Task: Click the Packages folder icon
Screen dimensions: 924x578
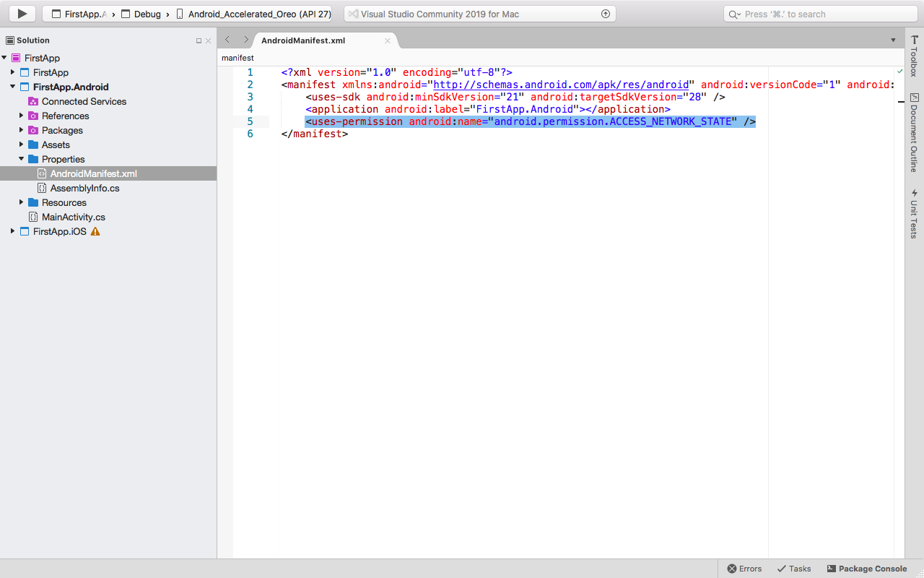Action: click(33, 130)
